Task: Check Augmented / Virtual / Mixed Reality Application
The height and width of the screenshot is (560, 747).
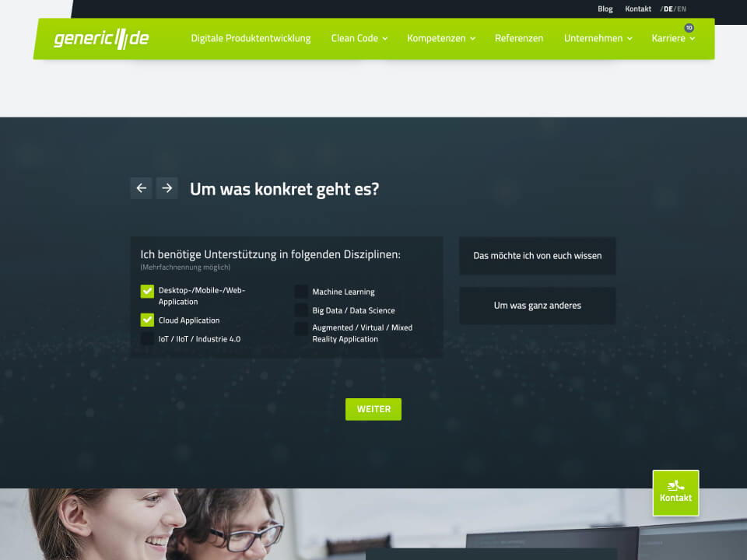Action: pos(301,328)
